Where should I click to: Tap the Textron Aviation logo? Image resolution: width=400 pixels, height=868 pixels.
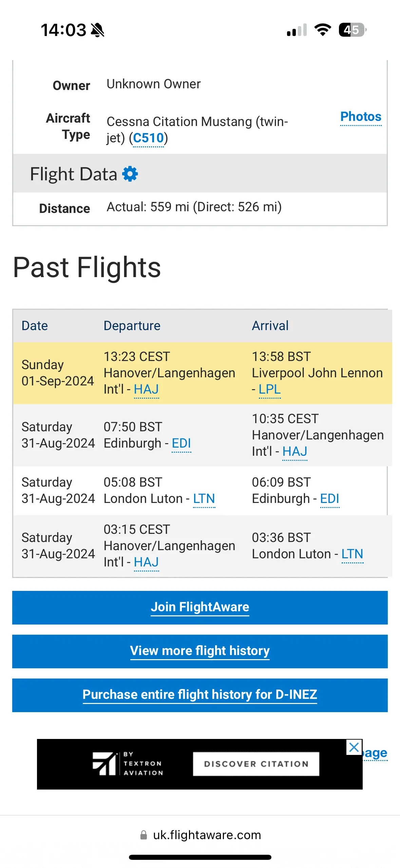tap(128, 763)
